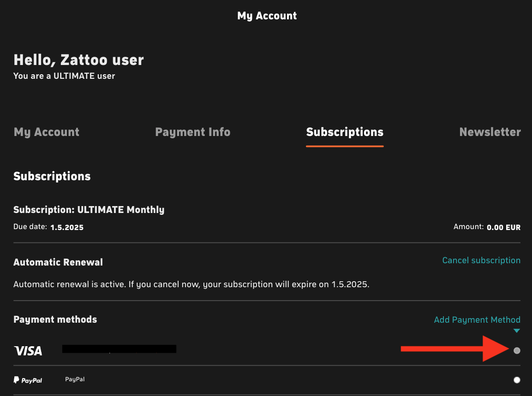Click the Cancel subscription link
532x396 pixels.
[x=481, y=260]
